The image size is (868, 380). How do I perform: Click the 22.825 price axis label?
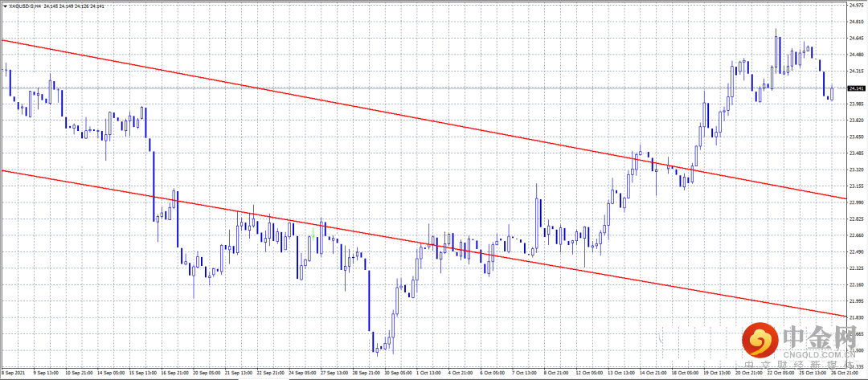click(x=855, y=219)
